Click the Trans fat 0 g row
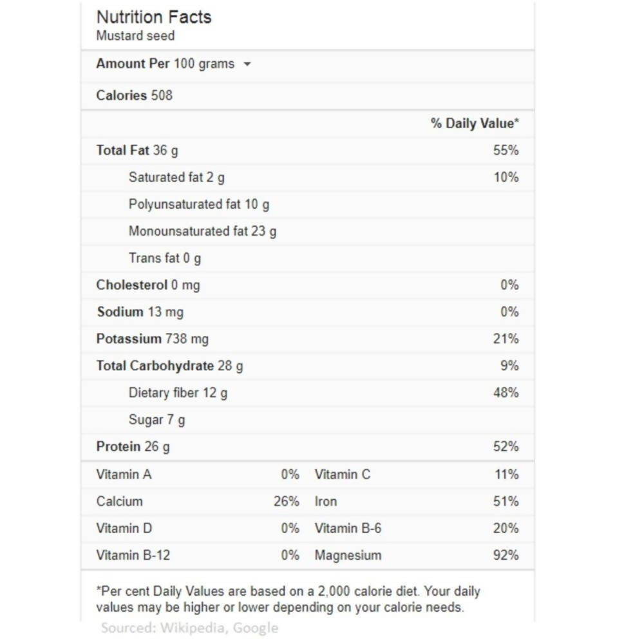Viewport: 644px width, 644px height. click(165, 258)
